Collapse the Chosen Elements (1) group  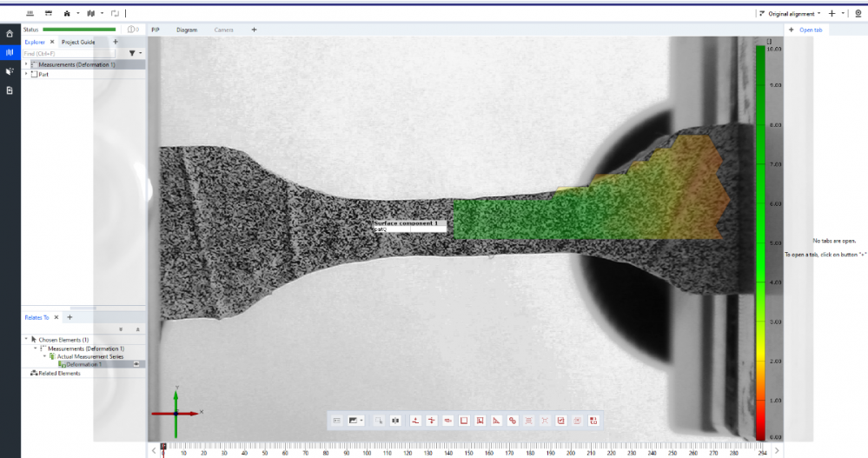pyautogui.click(x=26, y=339)
